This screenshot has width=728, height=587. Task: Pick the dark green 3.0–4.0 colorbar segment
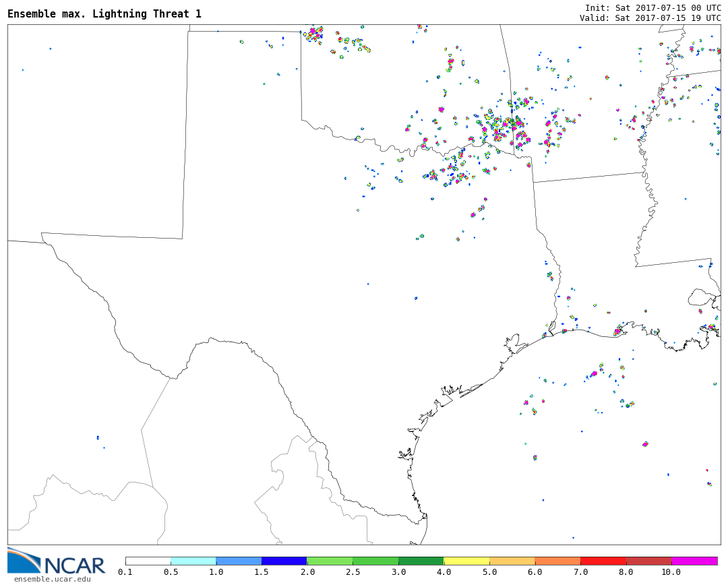point(421,561)
